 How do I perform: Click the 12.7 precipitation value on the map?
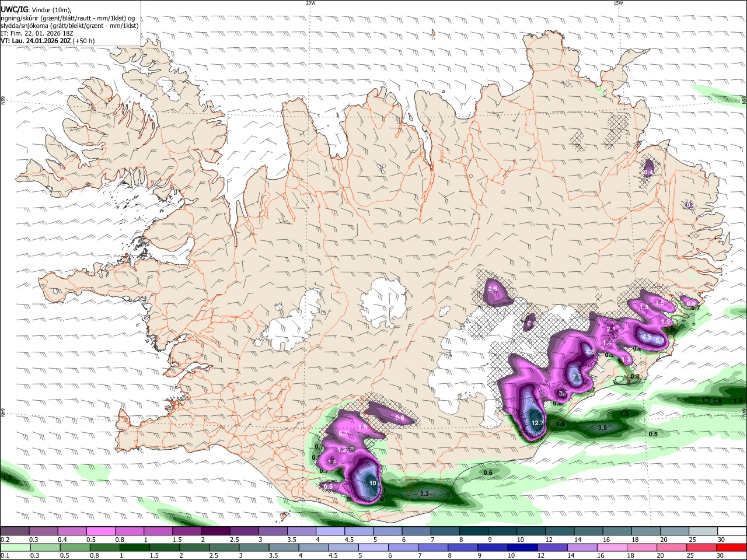pyautogui.click(x=537, y=423)
